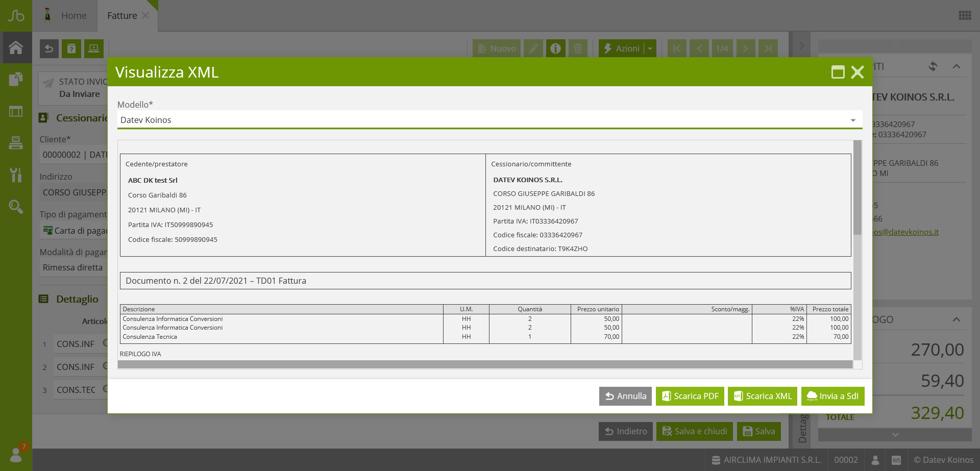Open the Azioni dropdown arrow
Image resolution: width=980 pixels, height=471 pixels.
650,48
